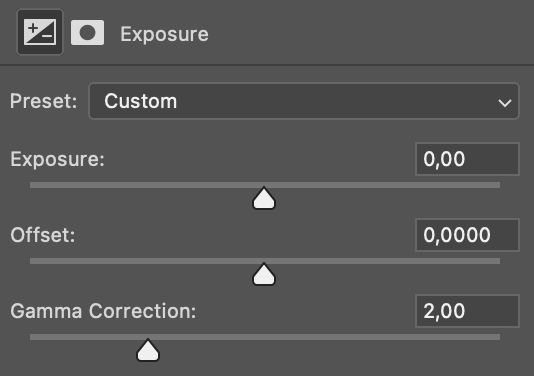This screenshot has width=534, height=376.
Task: Open the Preset dropdown showing Custom
Action: tap(304, 101)
